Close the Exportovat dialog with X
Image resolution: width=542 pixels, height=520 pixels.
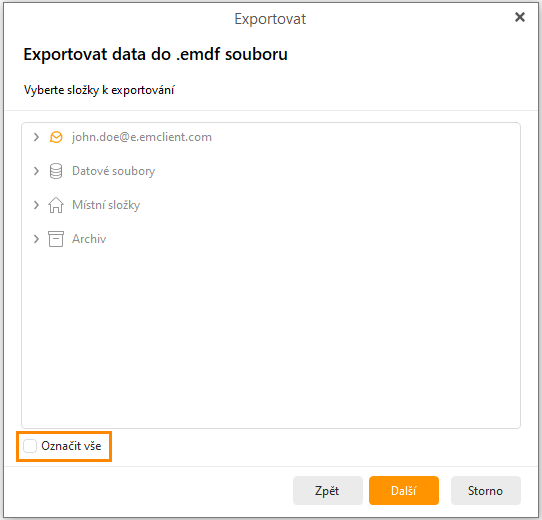pos(520,17)
